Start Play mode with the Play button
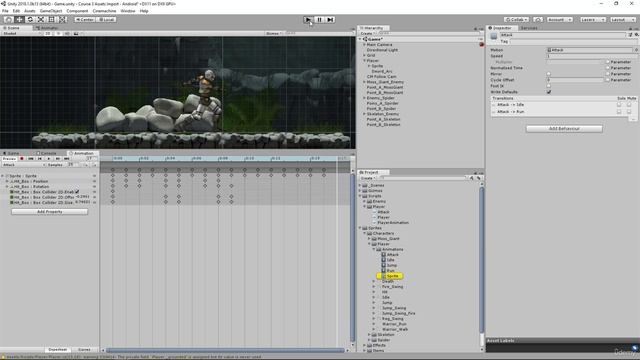This screenshot has width=640, height=360. click(308, 19)
